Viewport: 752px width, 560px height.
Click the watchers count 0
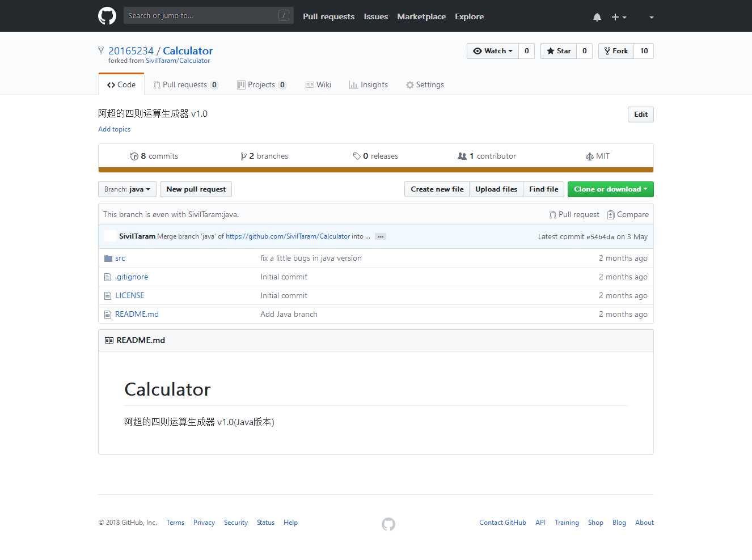(x=527, y=51)
